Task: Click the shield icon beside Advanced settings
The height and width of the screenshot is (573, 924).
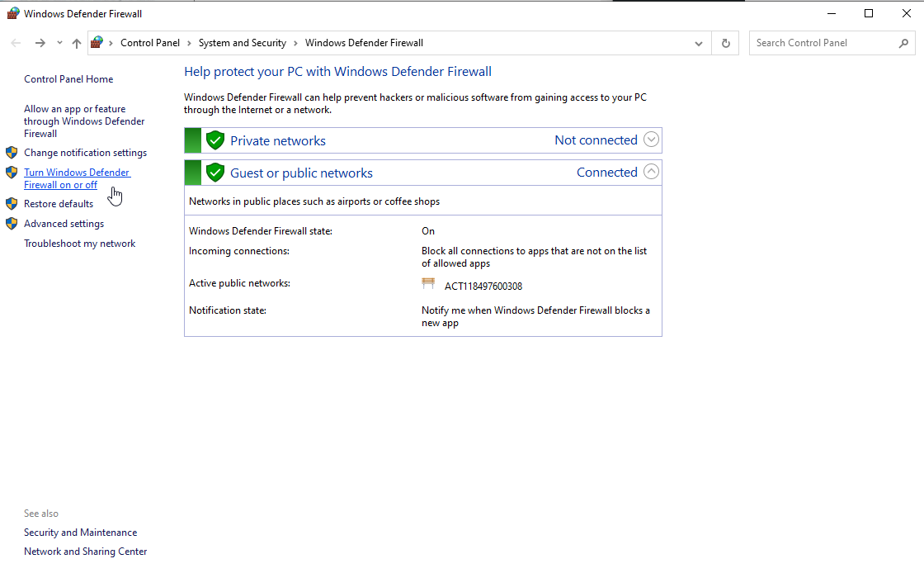Action: pyautogui.click(x=12, y=223)
